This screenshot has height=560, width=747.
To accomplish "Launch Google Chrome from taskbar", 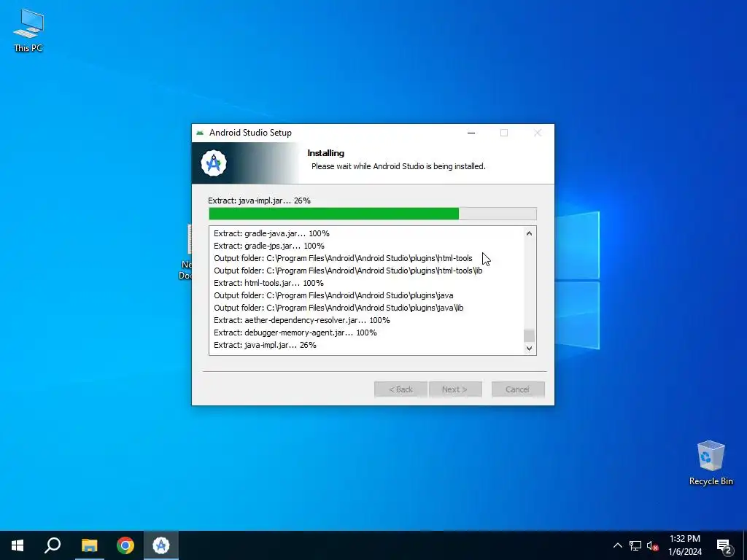I will (125, 545).
